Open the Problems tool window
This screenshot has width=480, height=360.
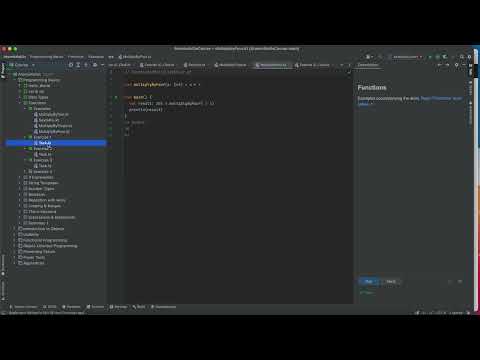[x=71, y=307]
